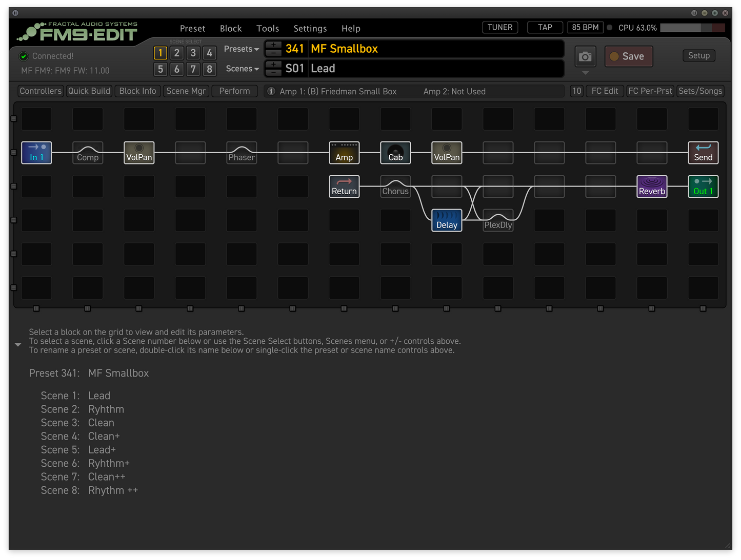This screenshot has height=560, width=741.
Task: Select scene 7 button
Action: tap(193, 69)
